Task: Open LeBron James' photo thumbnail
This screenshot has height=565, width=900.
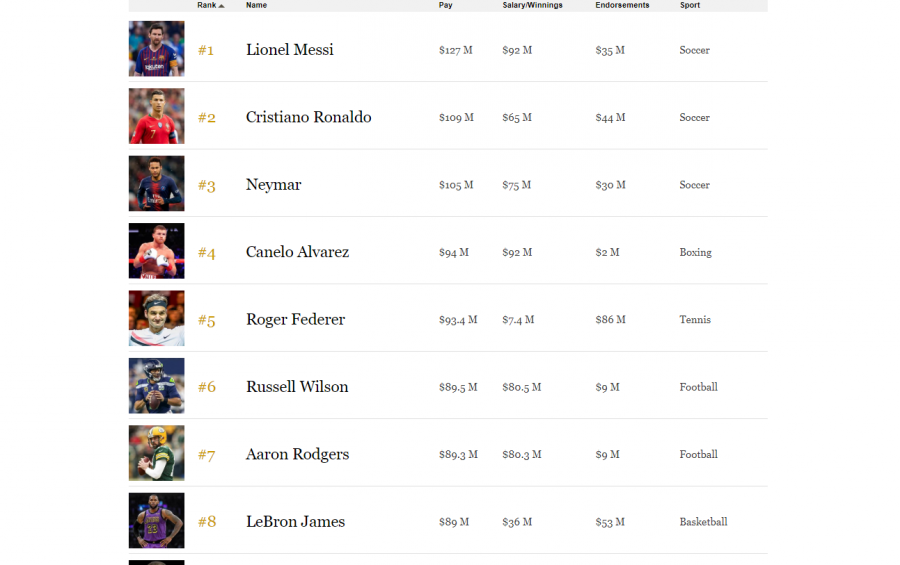Action: [x=157, y=521]
